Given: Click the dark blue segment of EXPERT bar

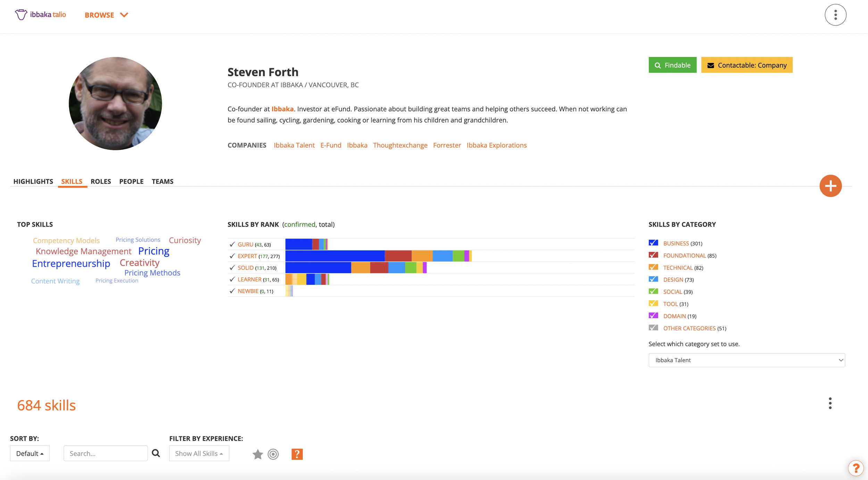Looking at the screenshot, I should point(335,256).
